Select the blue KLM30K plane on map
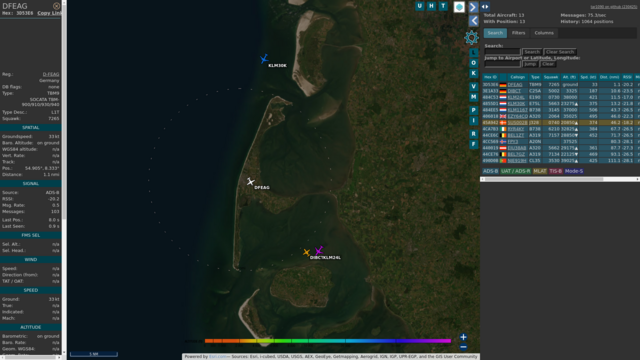This screenshot has width=640, height=360. tap(264, 59)
